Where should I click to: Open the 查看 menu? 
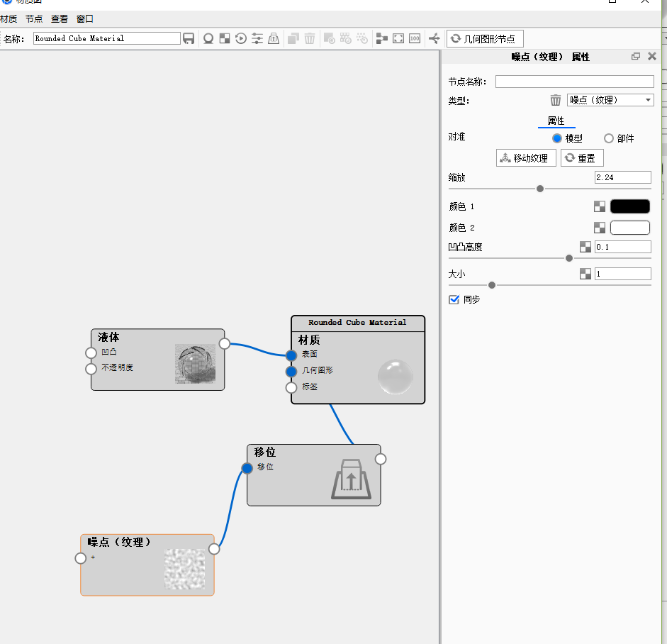point(59,18)
